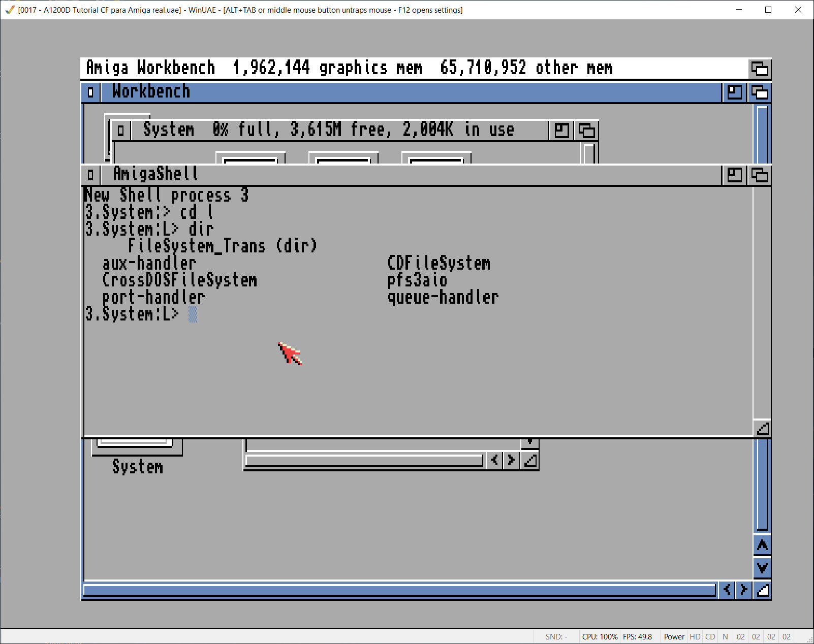The image size is (814, 644).
Task: Click the Workbench window scroll right arrow
Action: click(744, 590)
